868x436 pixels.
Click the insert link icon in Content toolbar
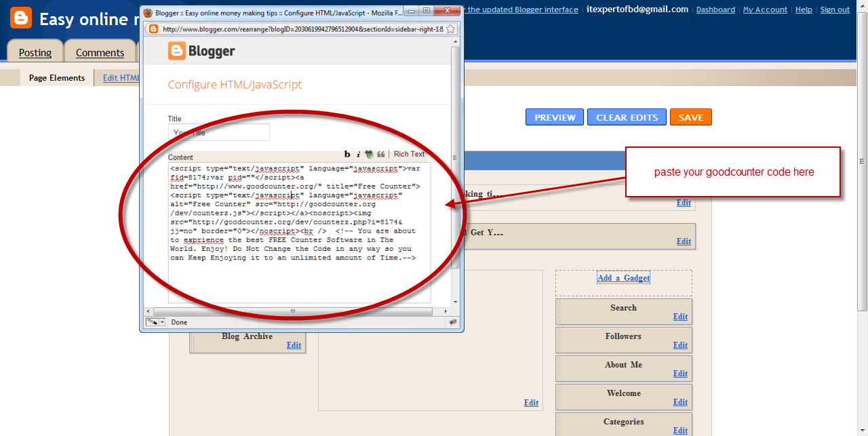coord(369,155)
